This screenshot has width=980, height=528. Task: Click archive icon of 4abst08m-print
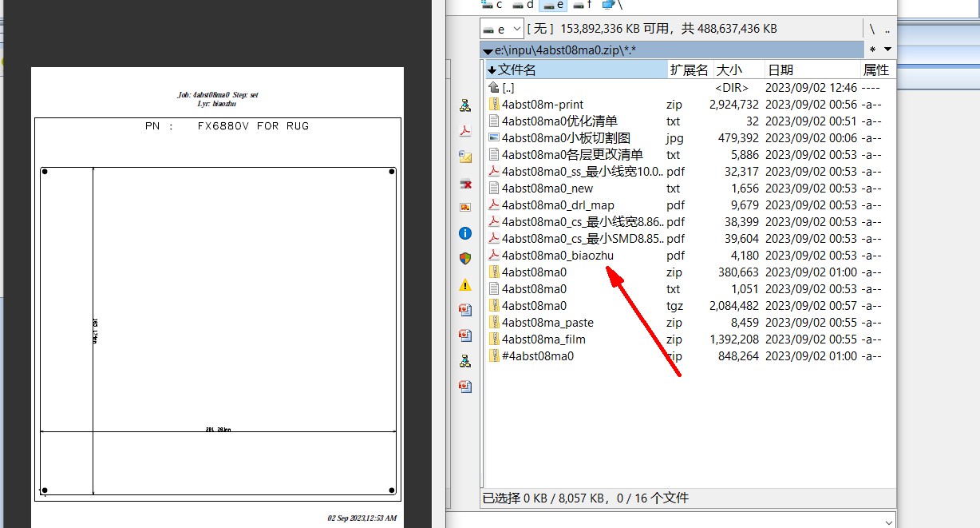pos(493,105)
